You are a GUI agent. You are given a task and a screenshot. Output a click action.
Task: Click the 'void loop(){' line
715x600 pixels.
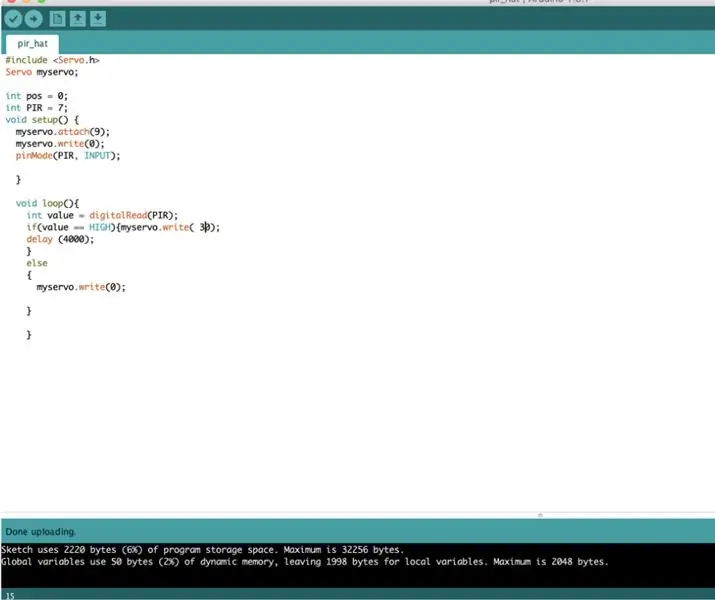click(x=47, y=203)
